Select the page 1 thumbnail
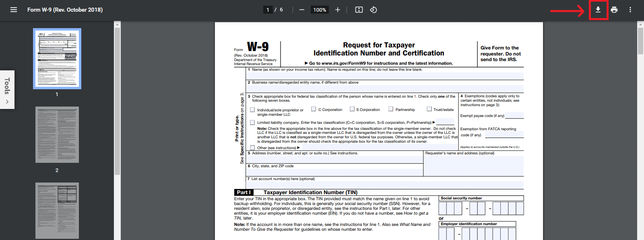 click(x=57, y=59)
